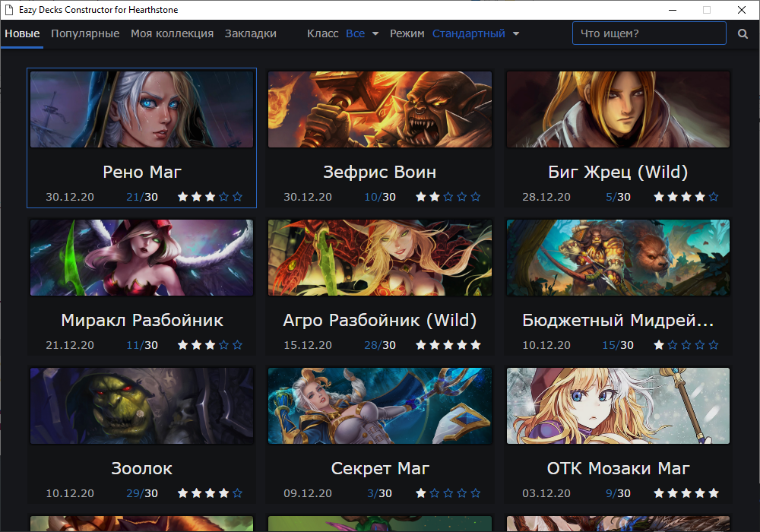Click third star on ОТК Мозаки Маг
Viewport: 760px width, 532px height.
(x=686, y=493)
